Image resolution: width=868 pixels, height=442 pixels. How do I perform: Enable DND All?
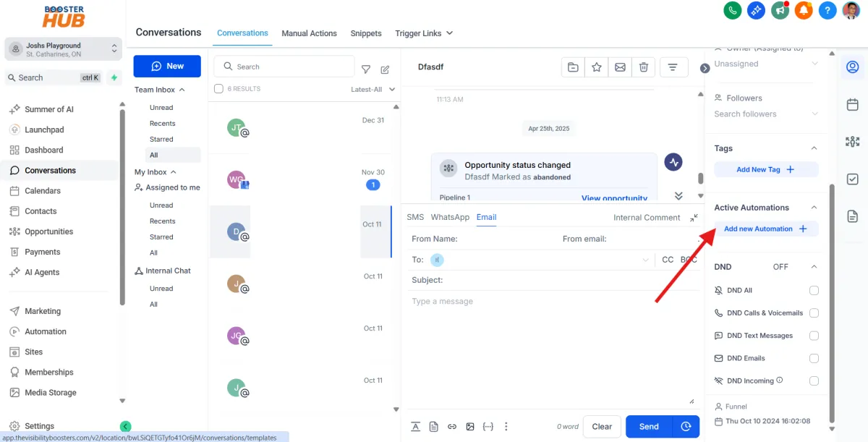point(814,289)
